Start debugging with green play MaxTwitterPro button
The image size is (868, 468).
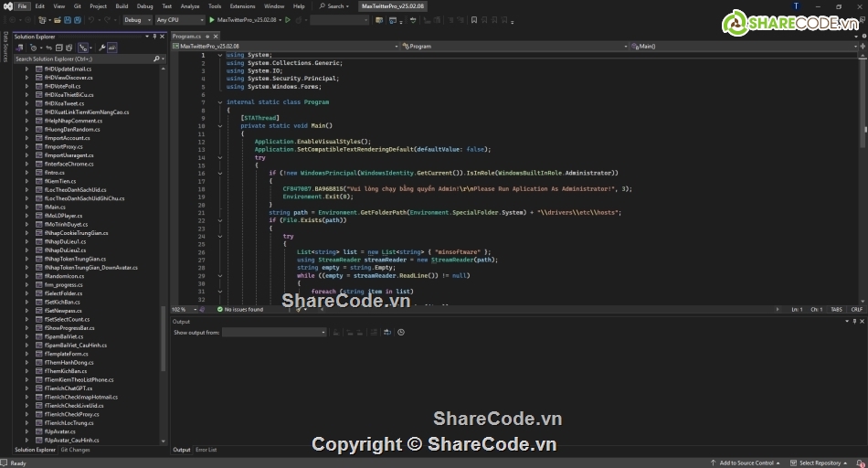pos(246,20)
